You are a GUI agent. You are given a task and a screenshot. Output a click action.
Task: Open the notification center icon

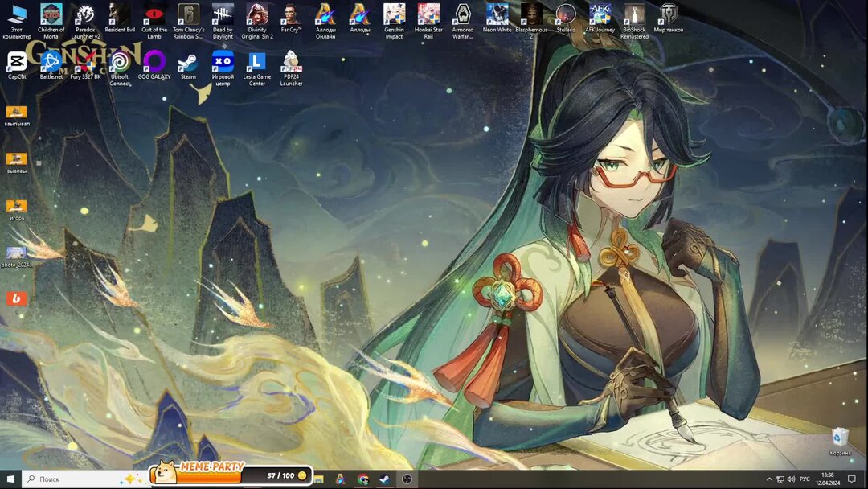[852, 479]
